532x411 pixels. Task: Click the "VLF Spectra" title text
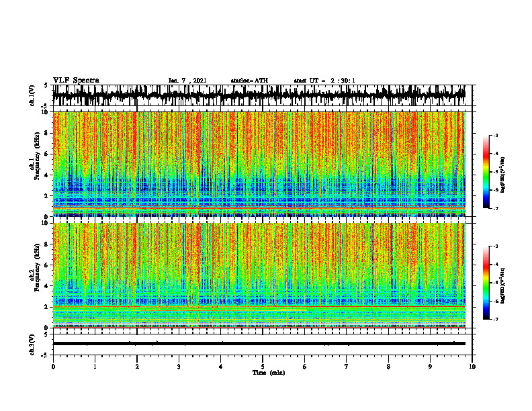pyautogui.click(x=76, y=81)
